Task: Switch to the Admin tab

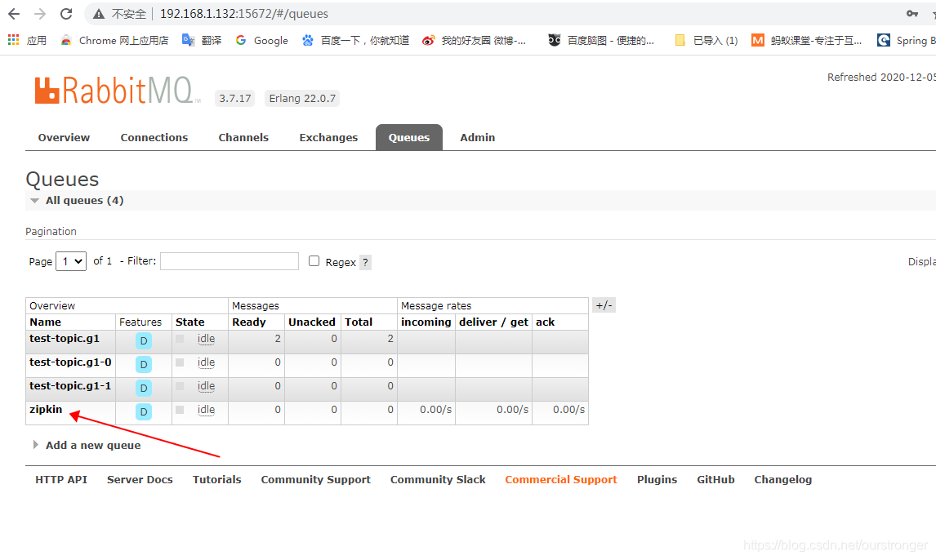Action: 478,137
